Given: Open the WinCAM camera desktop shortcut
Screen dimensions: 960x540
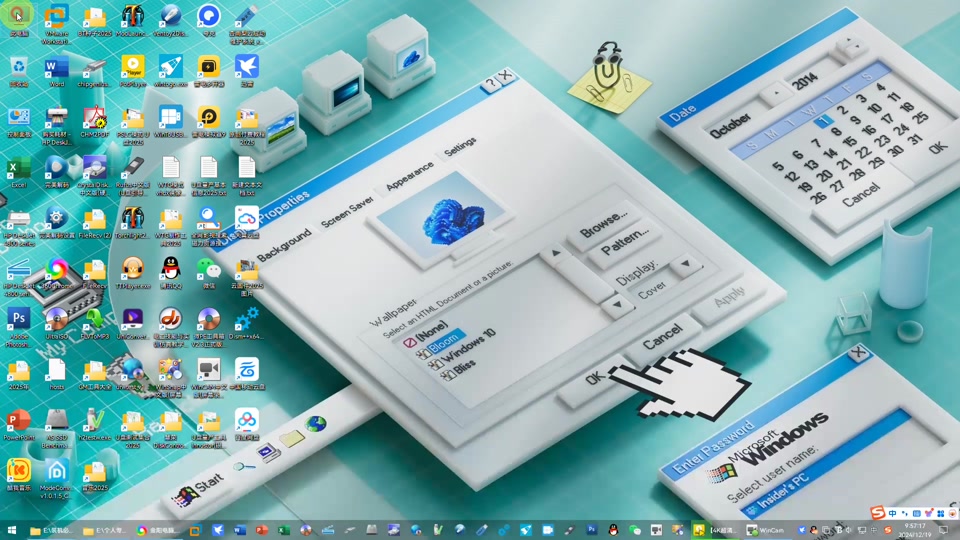Looking at the screenshot, I should pos(209,378).
